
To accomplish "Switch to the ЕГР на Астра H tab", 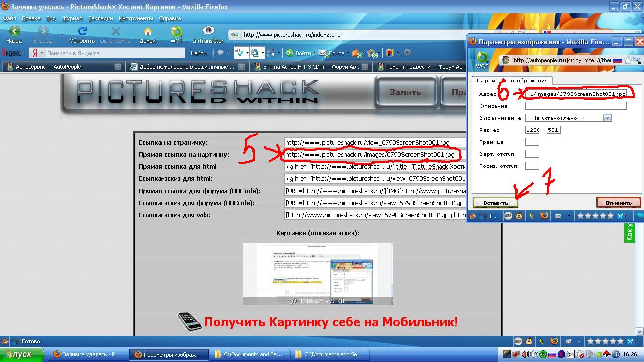I will click(x=311, y=66).
